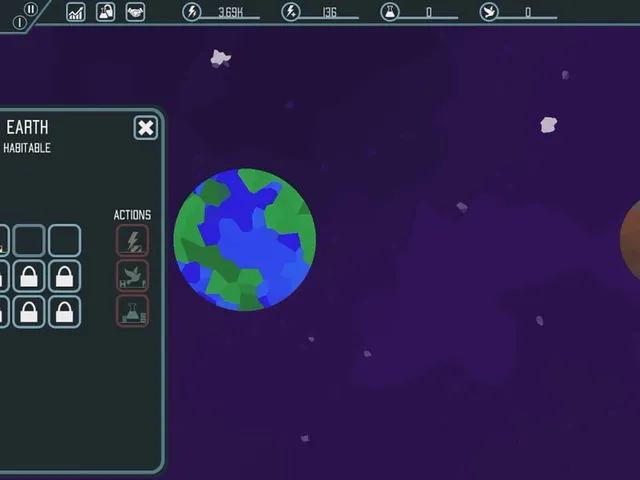Open the diplomacy handshake panel
The height and width of the screenshot is (480, 640).
pyautogui.click(x=136, y=12)
